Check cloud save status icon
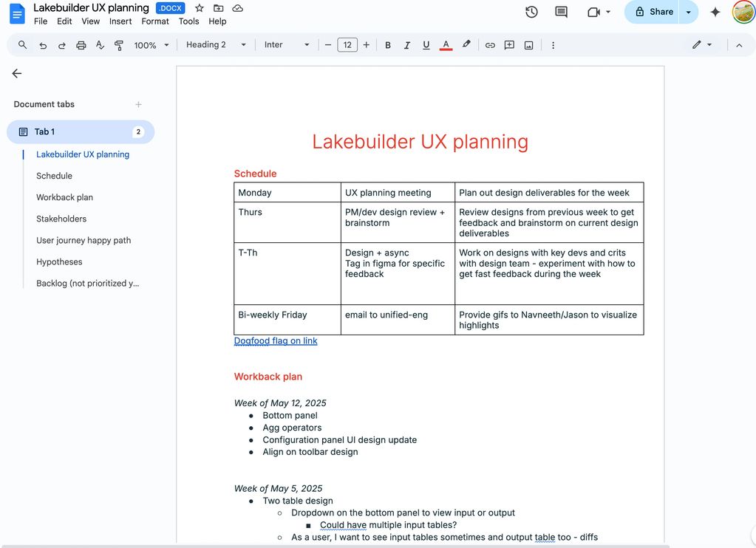 (x=238, y=8)
